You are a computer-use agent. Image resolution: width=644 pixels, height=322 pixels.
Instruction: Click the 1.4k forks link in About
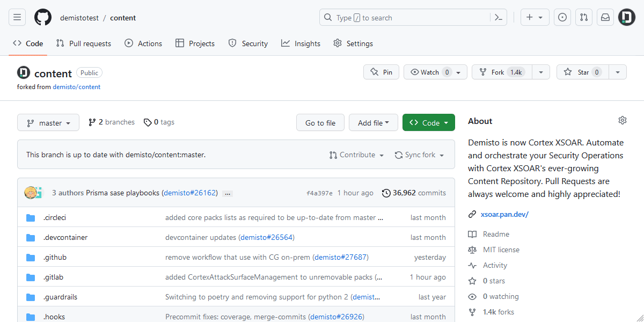[498, 312]
